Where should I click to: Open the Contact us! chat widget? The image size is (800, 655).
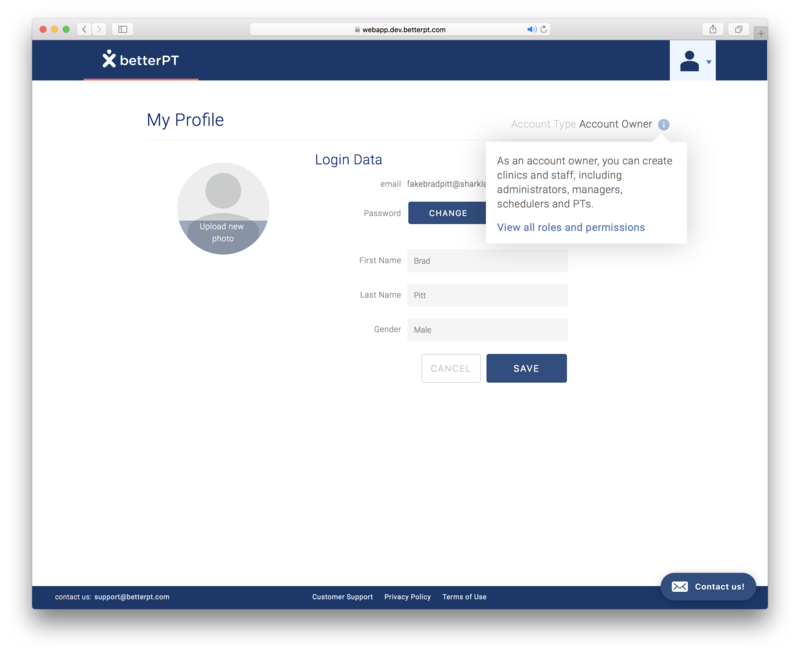[708, 586]
